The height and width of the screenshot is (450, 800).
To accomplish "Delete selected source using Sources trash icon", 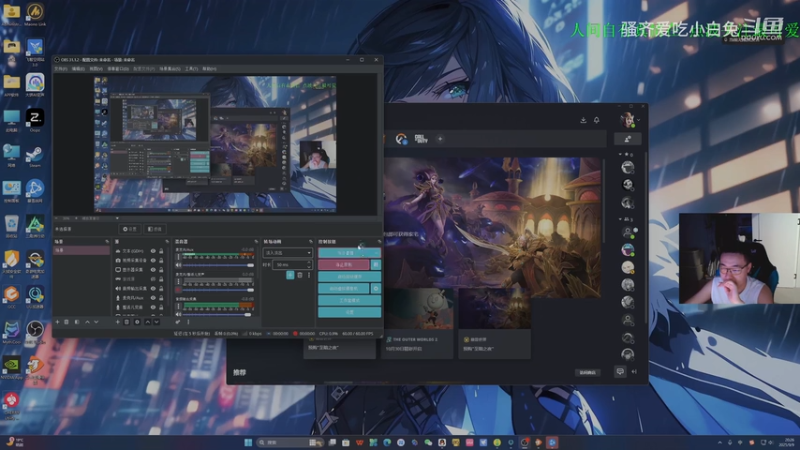I will tap(127, 322).
